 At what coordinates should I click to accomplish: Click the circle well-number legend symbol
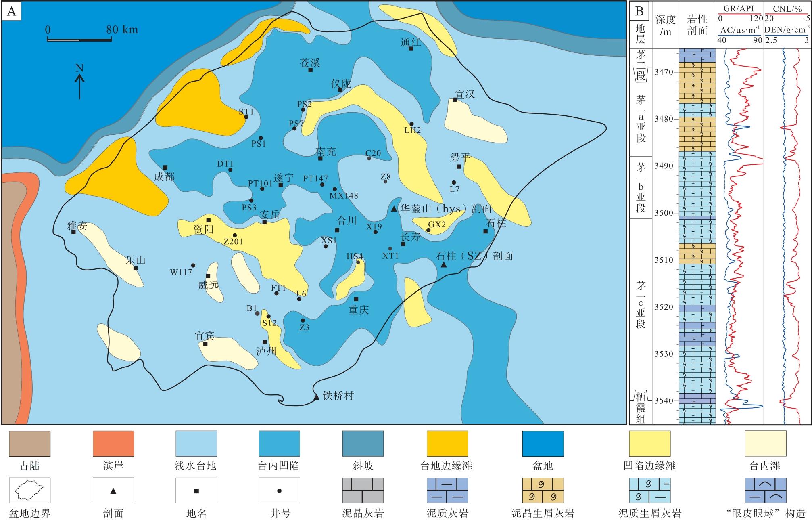pyautogui.click(x=279, y=491)
